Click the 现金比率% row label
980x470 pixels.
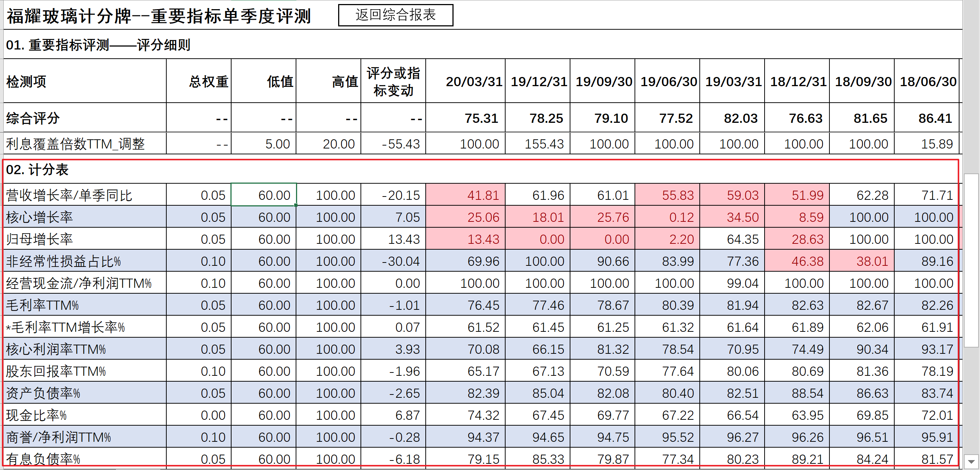pos(37,415)
